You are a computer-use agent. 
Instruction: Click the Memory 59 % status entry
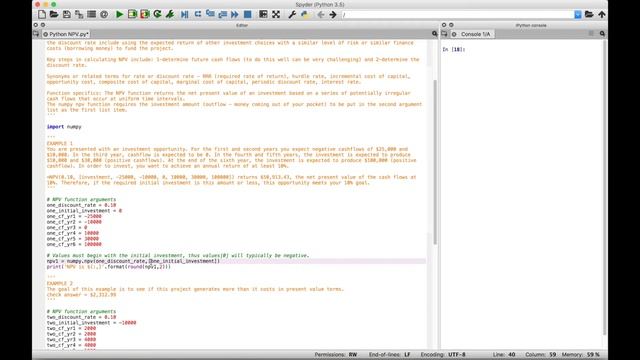(x=581, y=355)
